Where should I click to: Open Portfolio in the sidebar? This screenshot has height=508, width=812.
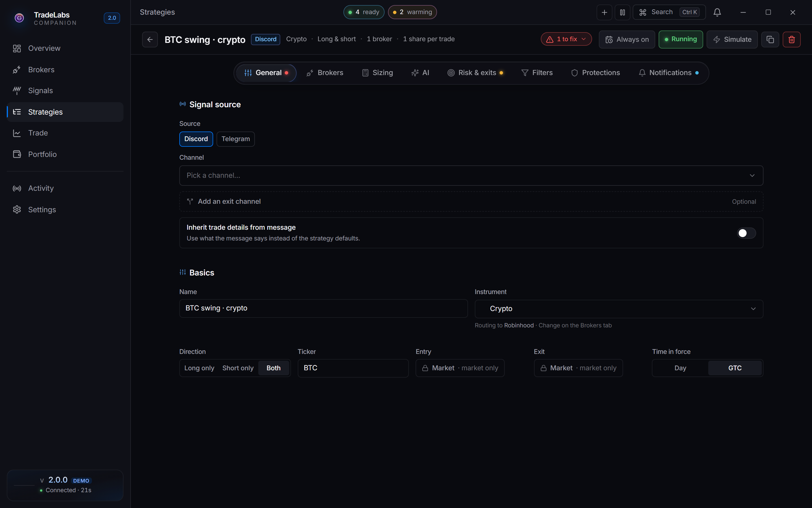click(65, 154)
